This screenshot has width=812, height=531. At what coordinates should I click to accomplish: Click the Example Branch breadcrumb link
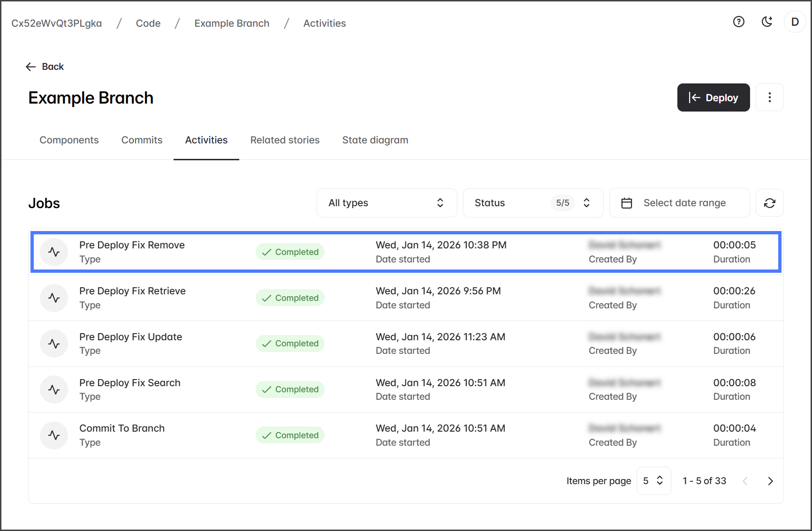coord(232,23)
